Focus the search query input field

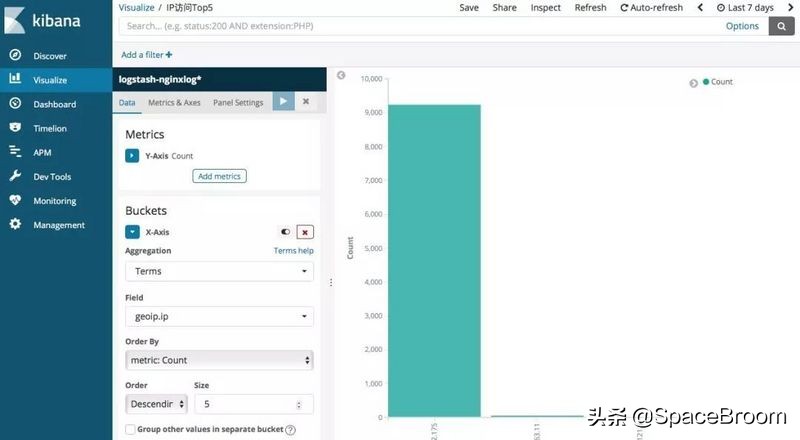pyautogui.click(x=418, y=26)
